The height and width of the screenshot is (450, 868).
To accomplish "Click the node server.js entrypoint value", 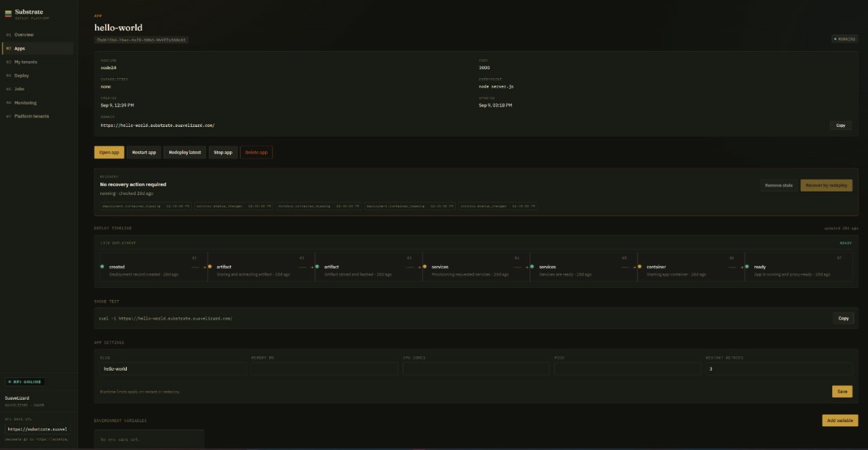I will point(496,86).
